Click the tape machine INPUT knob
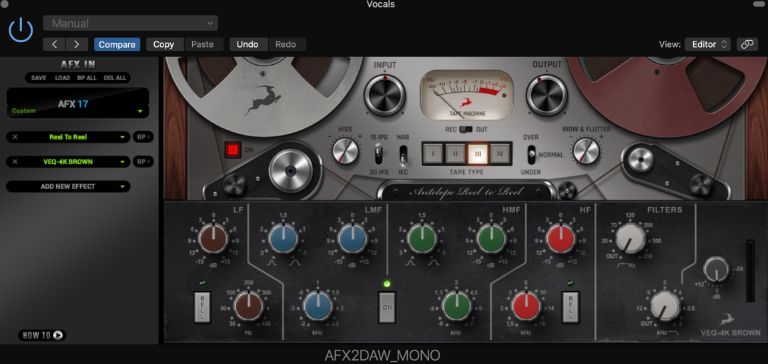This screenshot has width=768, height=364. pos(385,95)
